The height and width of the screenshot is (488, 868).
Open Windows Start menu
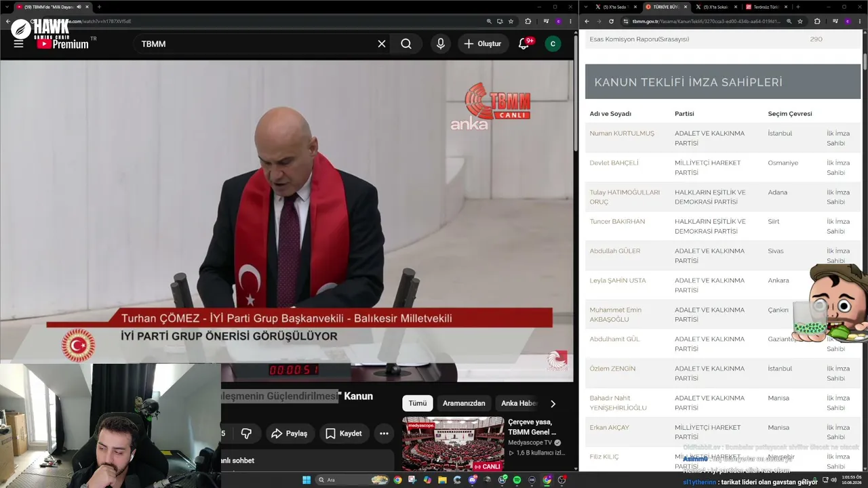coord(306,480)
